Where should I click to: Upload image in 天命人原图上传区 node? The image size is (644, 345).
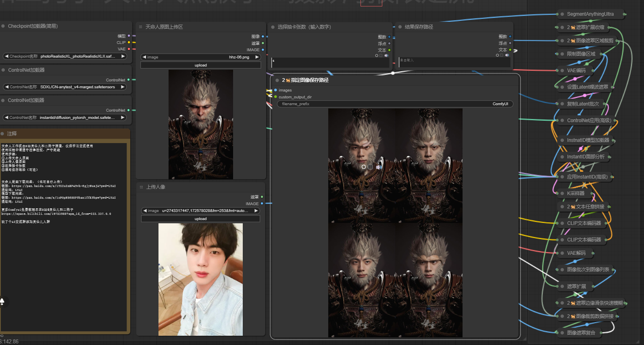pyautogui.click(x=200, y=65)
